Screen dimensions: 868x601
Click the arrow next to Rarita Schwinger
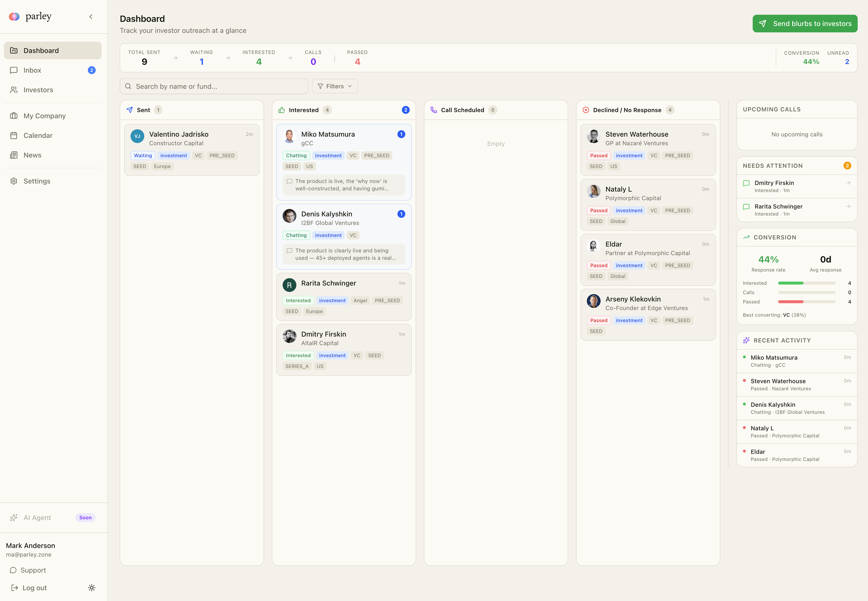pos(848,206)
